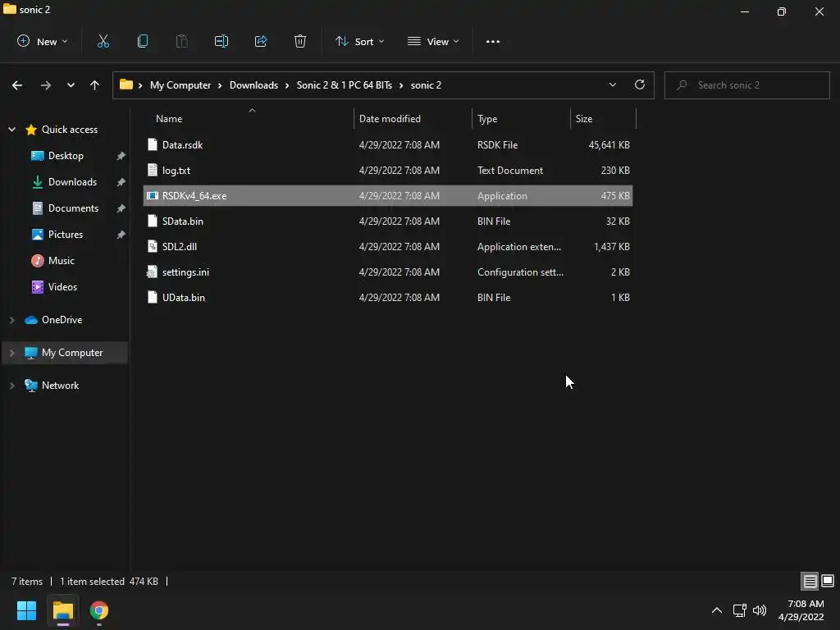The width and height of the screenshot is (840, 630).
Task: Open the Windows Start menu
Action: click(x=26, y=610)
